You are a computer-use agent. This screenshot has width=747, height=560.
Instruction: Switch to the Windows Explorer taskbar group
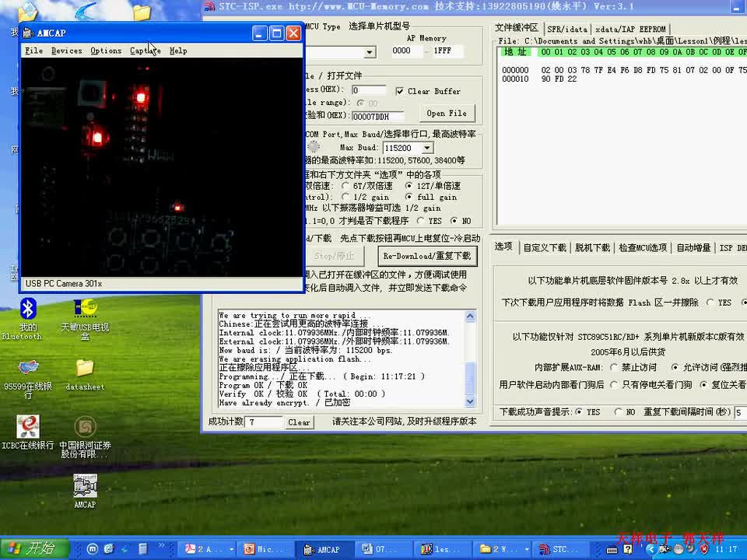click(x=503, y=549)
